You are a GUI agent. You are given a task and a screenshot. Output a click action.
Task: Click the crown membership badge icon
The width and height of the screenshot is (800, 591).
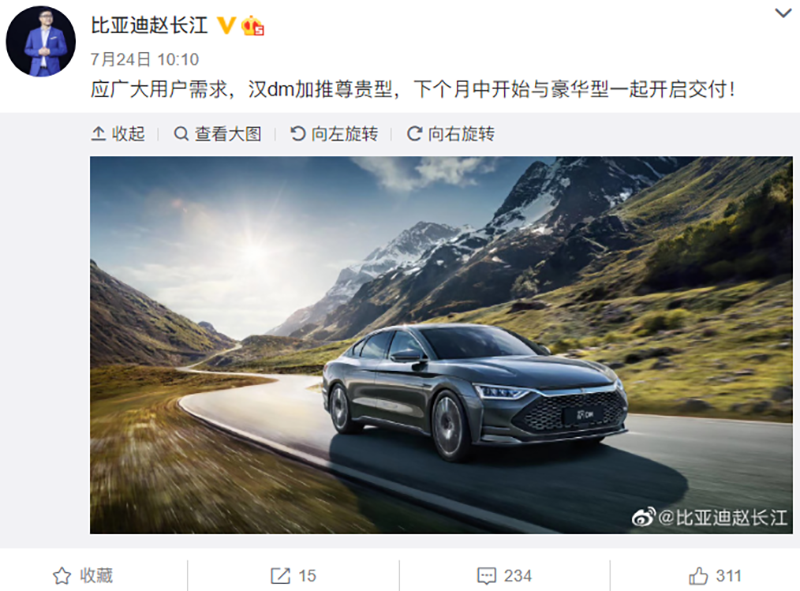pyautogui.click(x=252, y=26)
